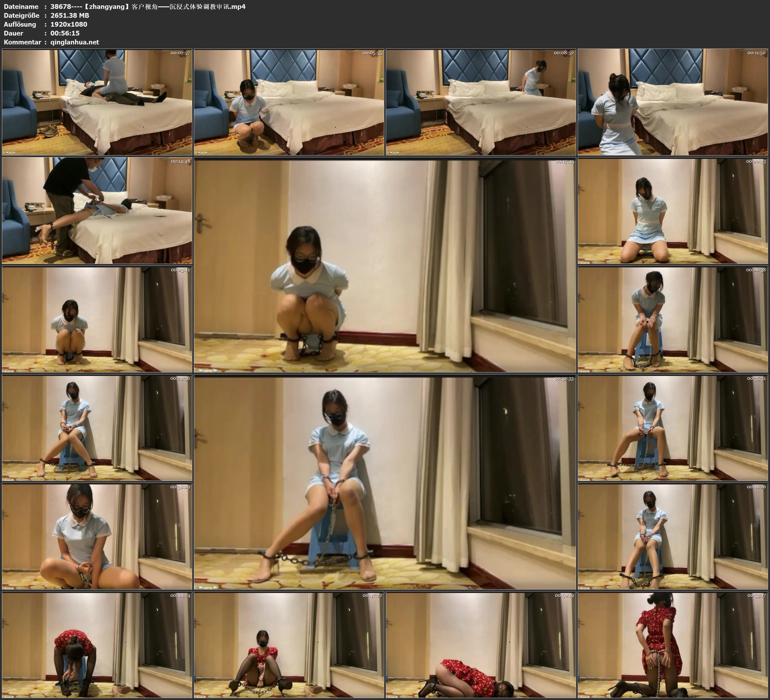Open the thumbnail at 00:50:19
The image size is (770, 700).
(480, 645)
